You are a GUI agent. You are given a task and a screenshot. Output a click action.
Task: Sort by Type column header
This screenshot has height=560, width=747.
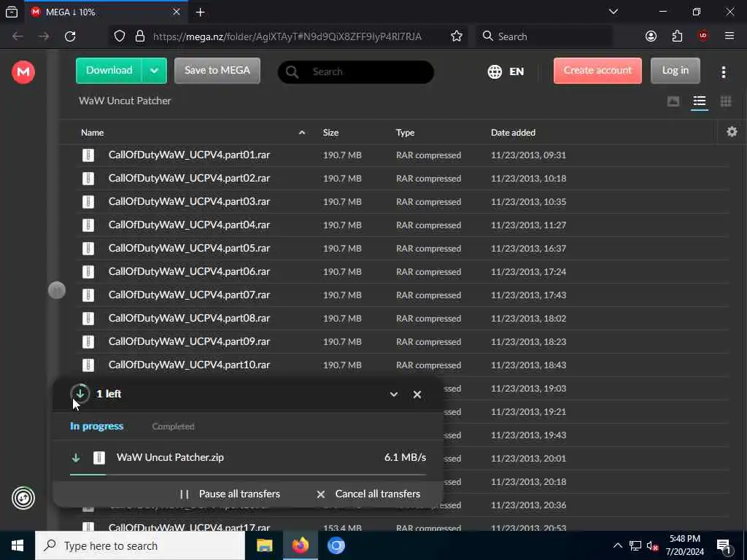405,133
